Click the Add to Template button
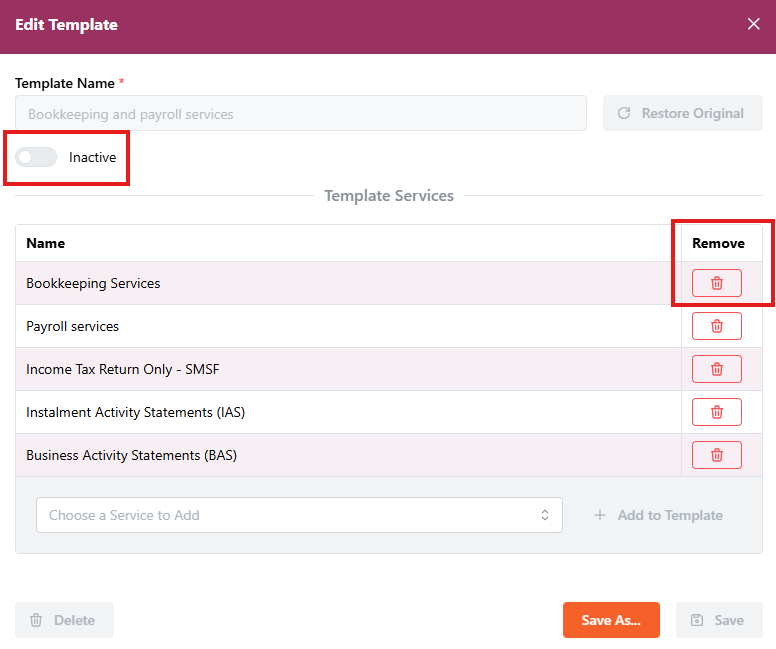Image resolution: width=776 pixels, height=649 pixels. 658,515
